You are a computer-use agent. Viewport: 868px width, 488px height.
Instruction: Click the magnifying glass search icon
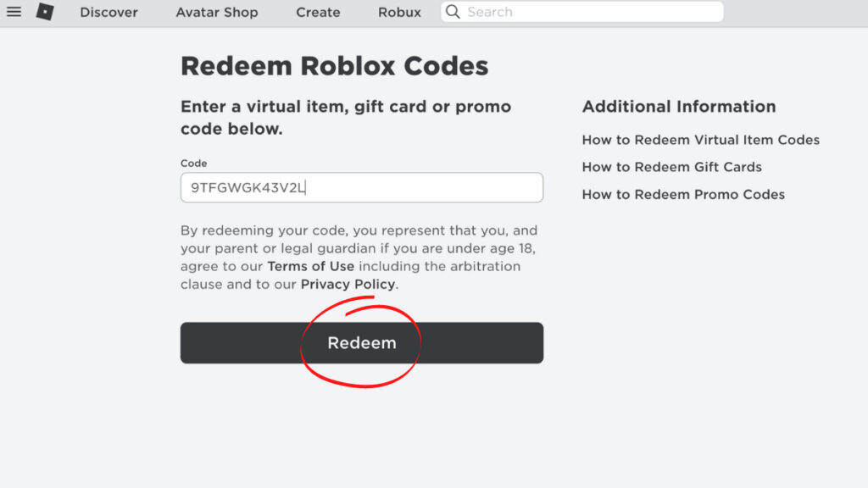click(453, 12)
